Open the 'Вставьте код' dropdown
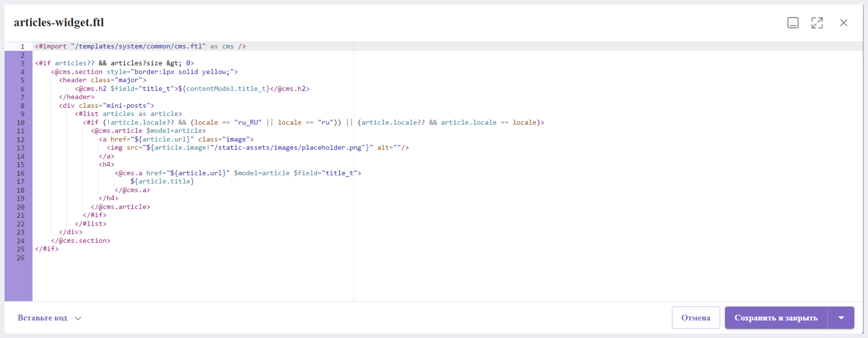868x338 pixels. (x=49, y=318)
